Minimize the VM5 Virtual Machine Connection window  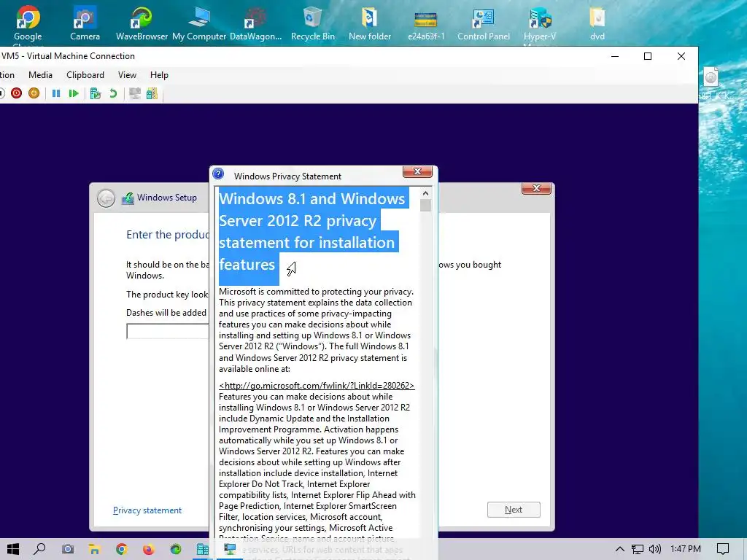[x=615, y=56]
